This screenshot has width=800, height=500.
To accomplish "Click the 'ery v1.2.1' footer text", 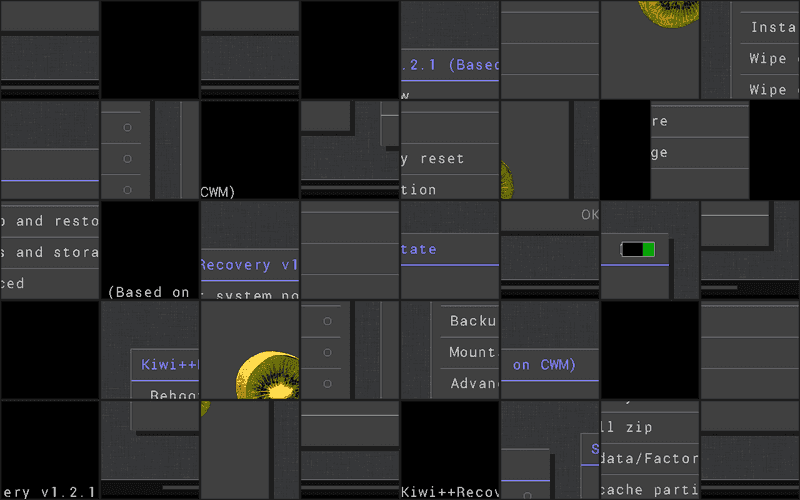I will point(49,492).
